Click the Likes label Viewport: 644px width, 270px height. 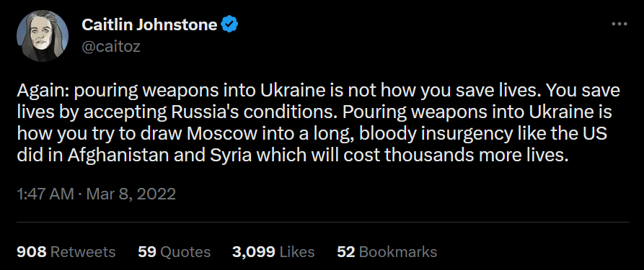pyautogui.click(x=297, y=251)
